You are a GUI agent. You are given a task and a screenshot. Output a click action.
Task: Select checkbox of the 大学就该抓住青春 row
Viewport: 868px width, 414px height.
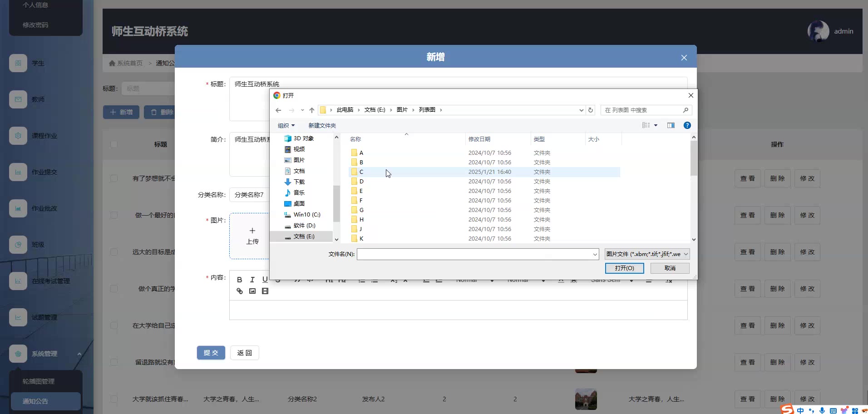114,399
